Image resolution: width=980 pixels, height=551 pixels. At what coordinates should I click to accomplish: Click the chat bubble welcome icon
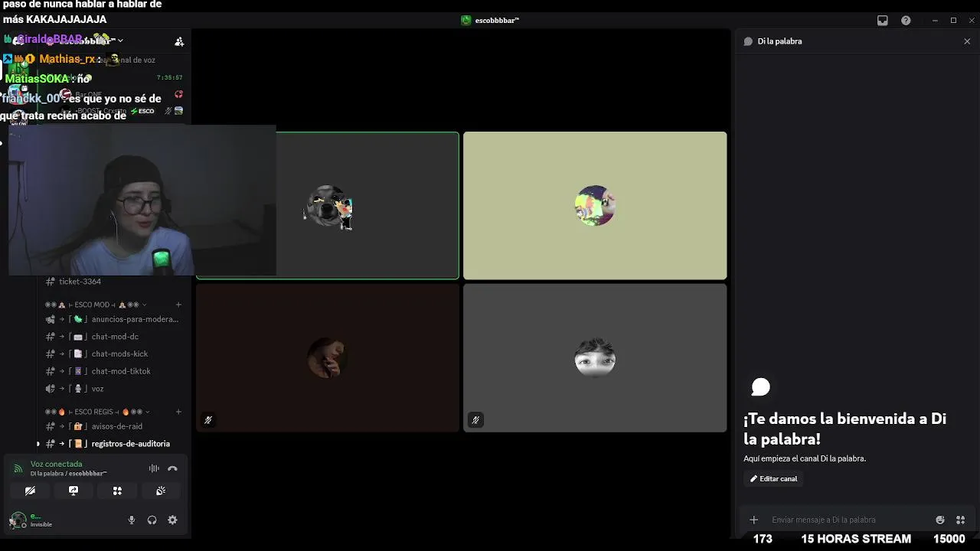pyautogui.click(x=760, y=387)
